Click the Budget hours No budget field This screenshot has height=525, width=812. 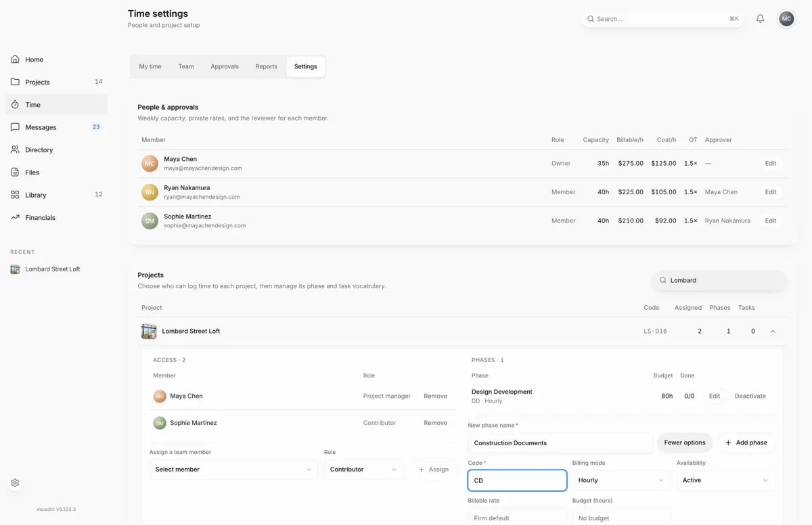[x=621, y=518]
